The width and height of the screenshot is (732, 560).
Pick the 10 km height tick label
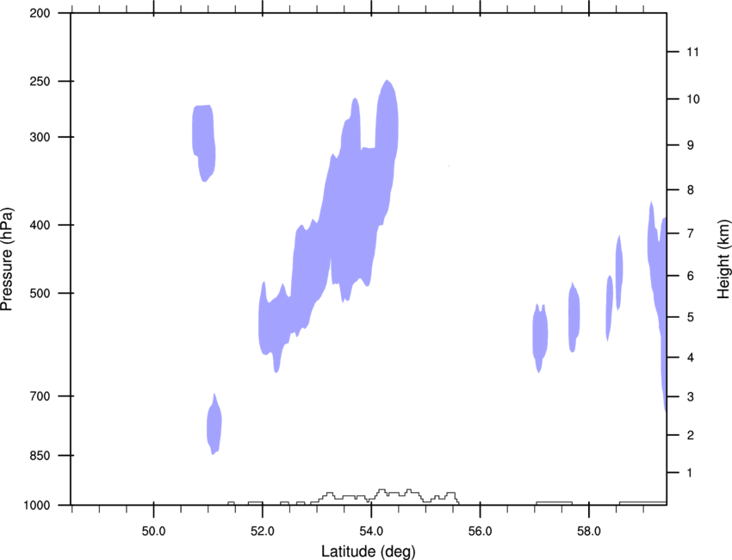tap(692, 99)
